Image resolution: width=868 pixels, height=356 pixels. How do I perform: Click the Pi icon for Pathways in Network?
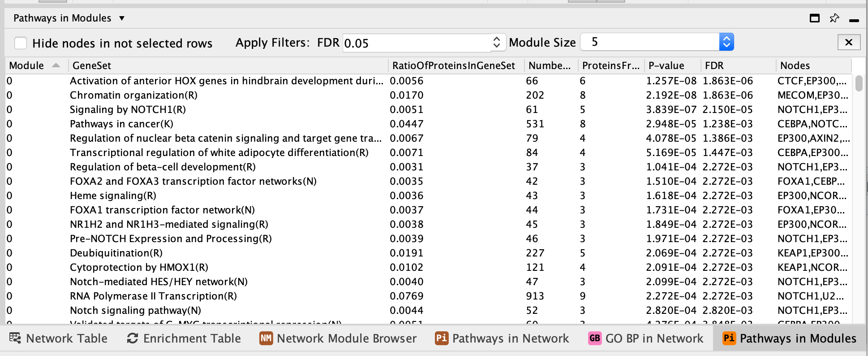click(x=442, y=338)
